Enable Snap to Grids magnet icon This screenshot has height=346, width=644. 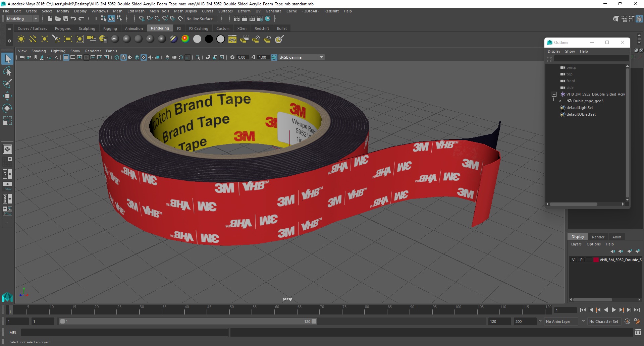tap(142, 19)
